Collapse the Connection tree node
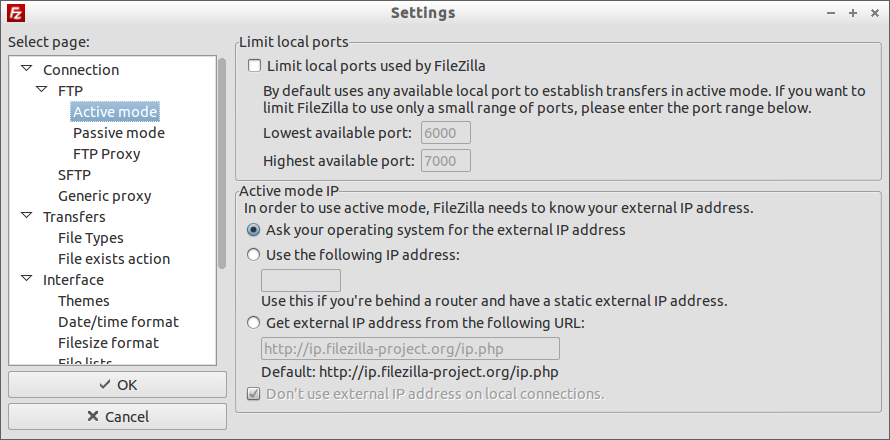Image resolution: width=890 pixels, height=440 pixels. [27, 68]
